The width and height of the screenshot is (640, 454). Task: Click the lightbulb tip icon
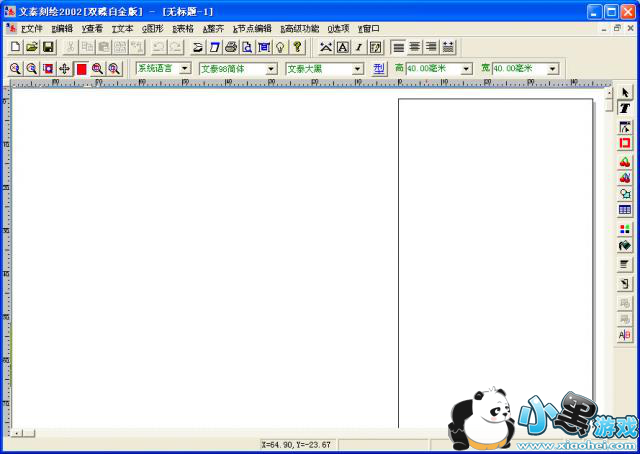[280, 47]
